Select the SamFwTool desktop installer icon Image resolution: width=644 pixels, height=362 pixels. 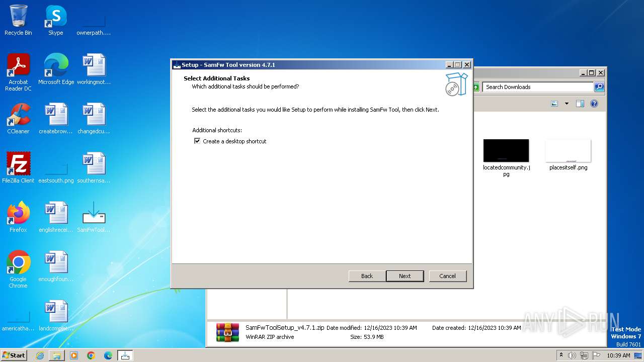[x=94, y=217]
